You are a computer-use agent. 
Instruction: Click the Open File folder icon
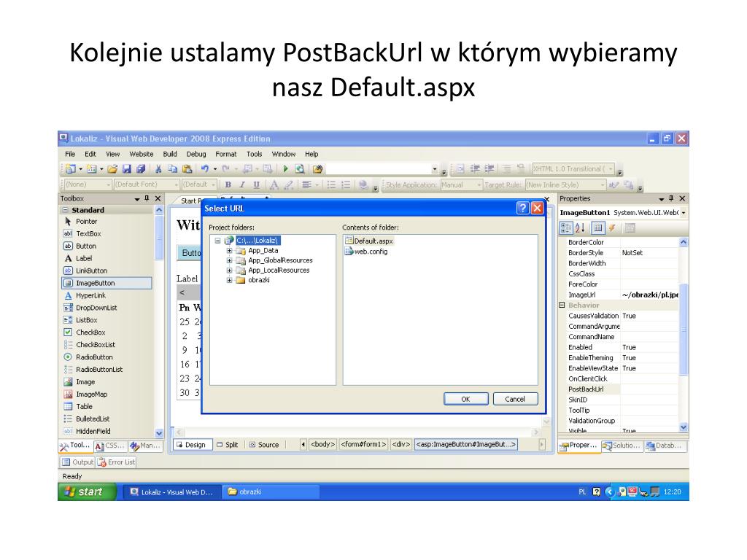click(x=112, y=169)
